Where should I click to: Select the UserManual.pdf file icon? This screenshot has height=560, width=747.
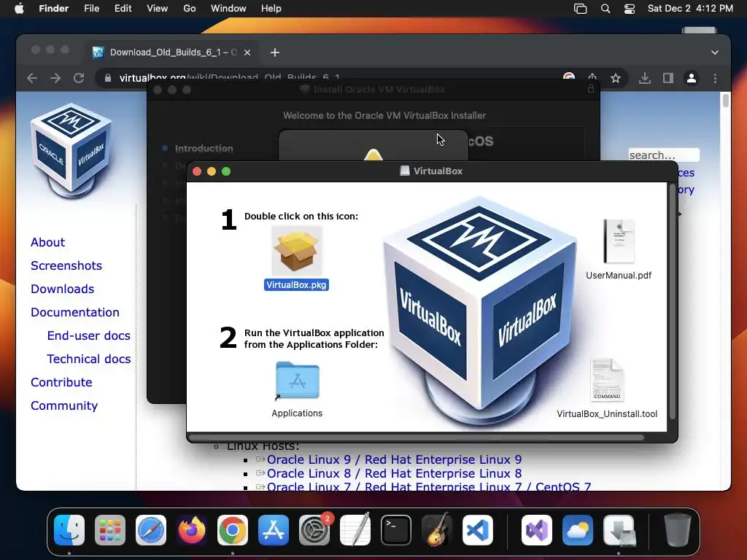pos(619,241)
